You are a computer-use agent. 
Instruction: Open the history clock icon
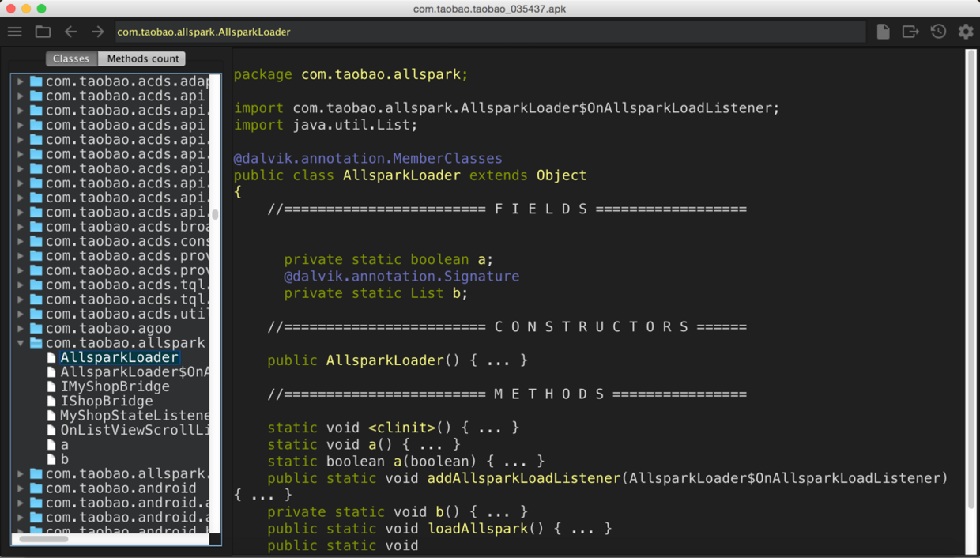[938, 32]
